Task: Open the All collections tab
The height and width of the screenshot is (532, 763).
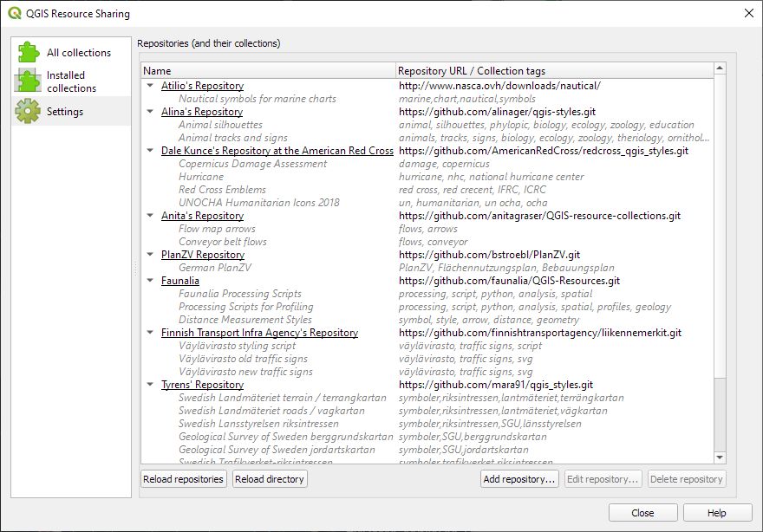Action: coord(78,53)
